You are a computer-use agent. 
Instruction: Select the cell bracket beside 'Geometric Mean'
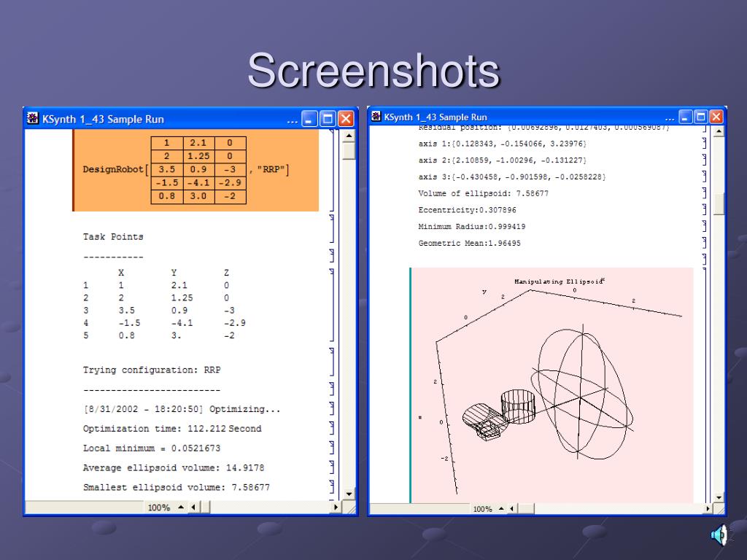pyautogui.click(x=705, y=242)
